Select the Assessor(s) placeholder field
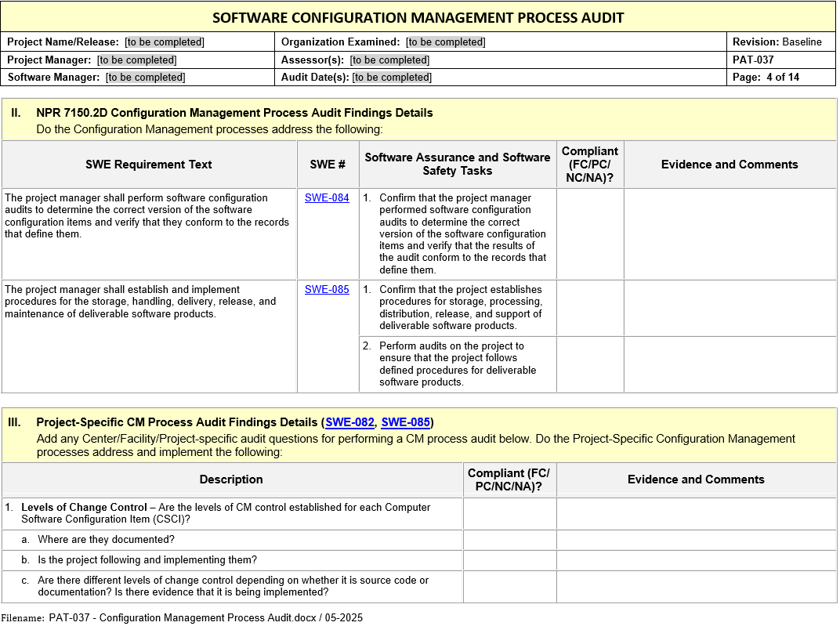The height and width of the screenshot is (626, 840). [389, 60]
